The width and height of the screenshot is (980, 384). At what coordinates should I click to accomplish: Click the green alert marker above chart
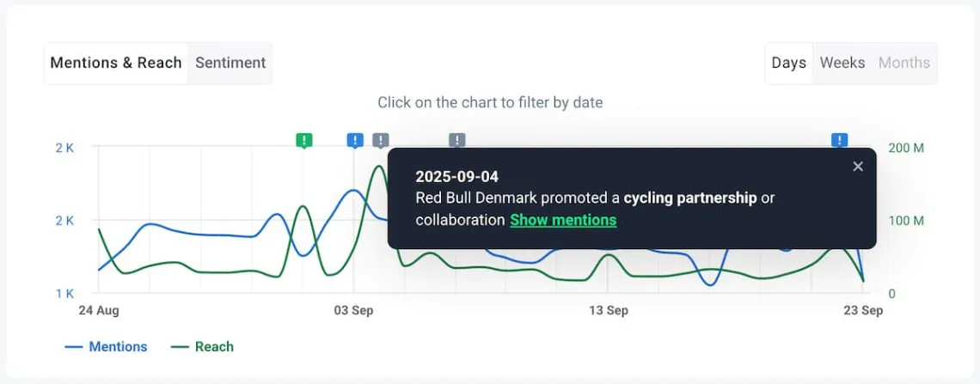coord(303,140)
